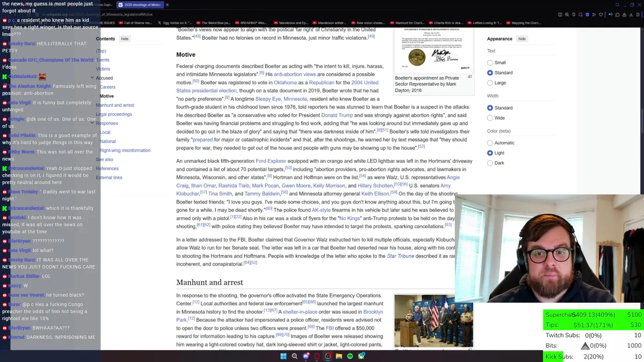
Task: Jump to Legal proceedings in Contents
Action: [114, 114]
